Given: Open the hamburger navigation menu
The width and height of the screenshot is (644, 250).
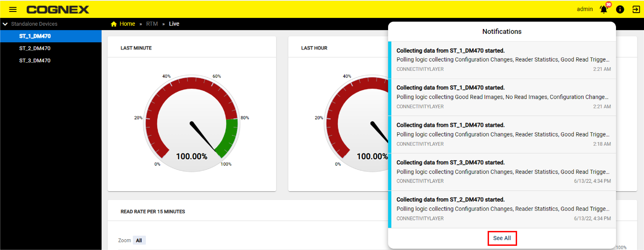Looking at the screenshot, I should (x=13, y=9).
